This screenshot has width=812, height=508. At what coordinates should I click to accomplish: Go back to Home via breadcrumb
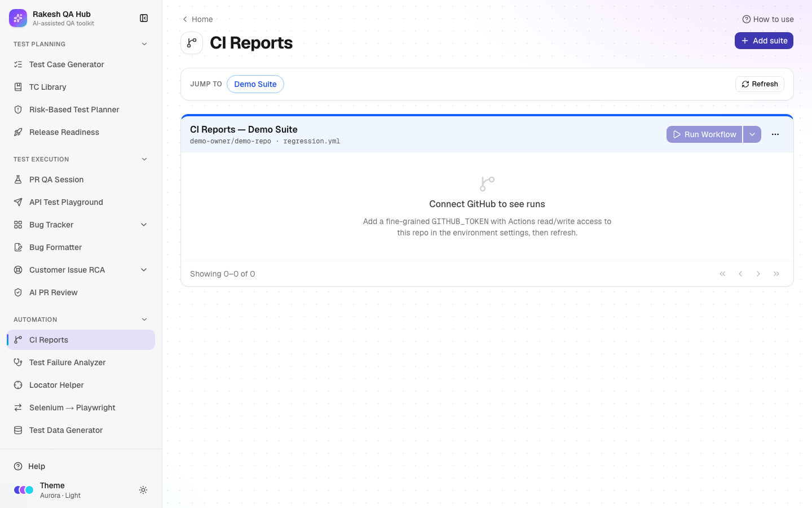[x=197, y=19]
